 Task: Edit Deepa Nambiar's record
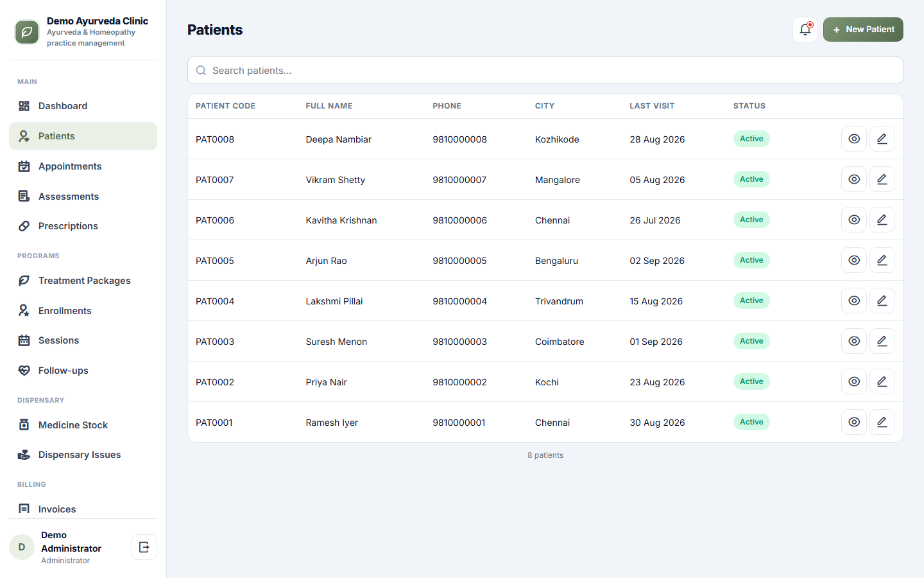point(882,139)
